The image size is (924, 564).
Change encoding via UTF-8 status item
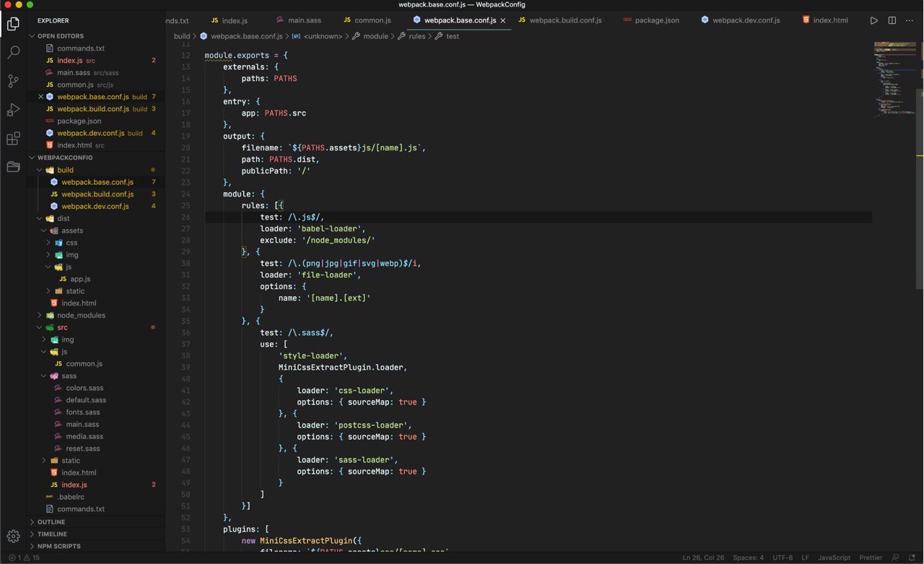coord(783,558)
